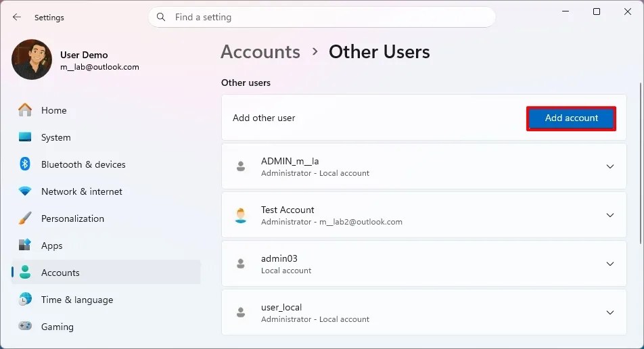Screen dimensions: 644x349
Task: Click the Other Users page heading
Action: (379, 52)
